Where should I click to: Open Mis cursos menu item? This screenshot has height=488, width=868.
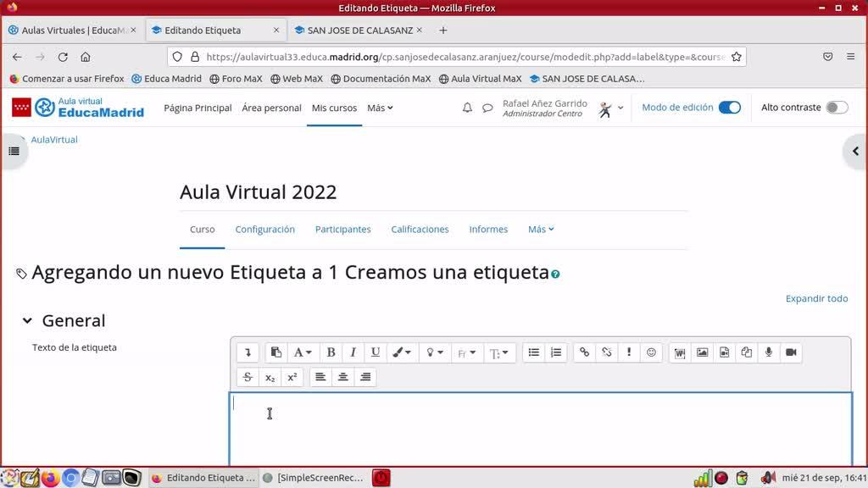[x=334, y=108]
